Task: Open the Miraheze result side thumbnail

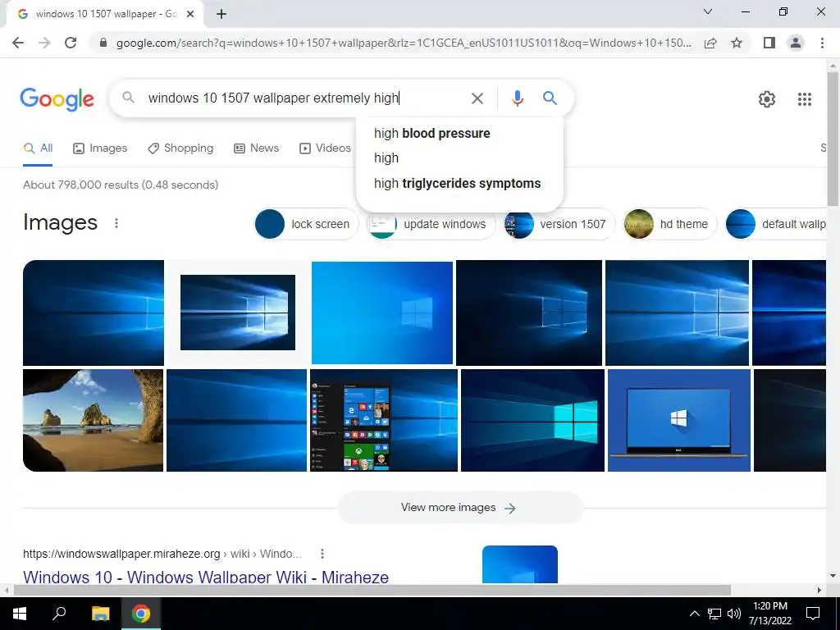Action: [x=519, y=564]
